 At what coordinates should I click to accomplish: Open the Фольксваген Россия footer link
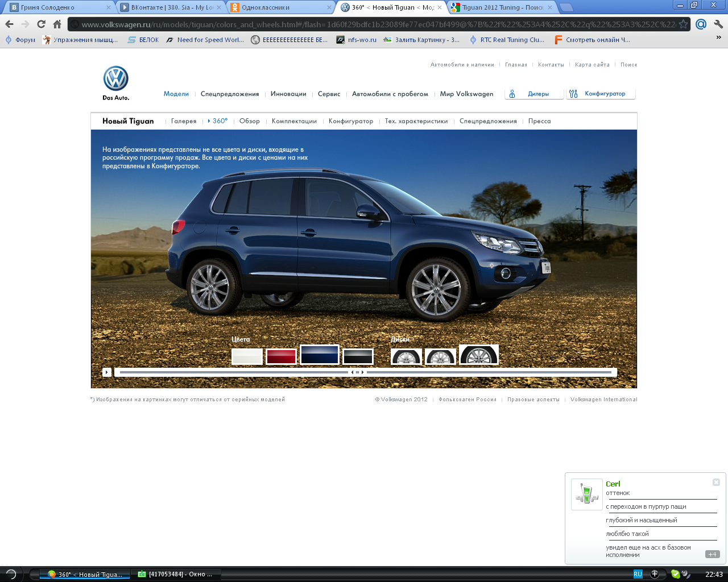coord(468,400)
